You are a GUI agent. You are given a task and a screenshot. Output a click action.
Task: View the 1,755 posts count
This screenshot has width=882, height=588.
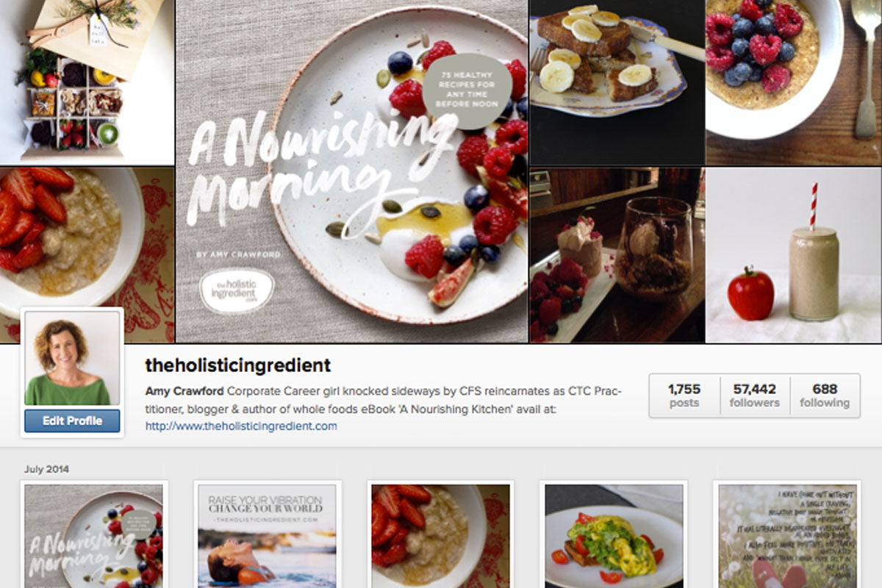[x=684, y=395]
